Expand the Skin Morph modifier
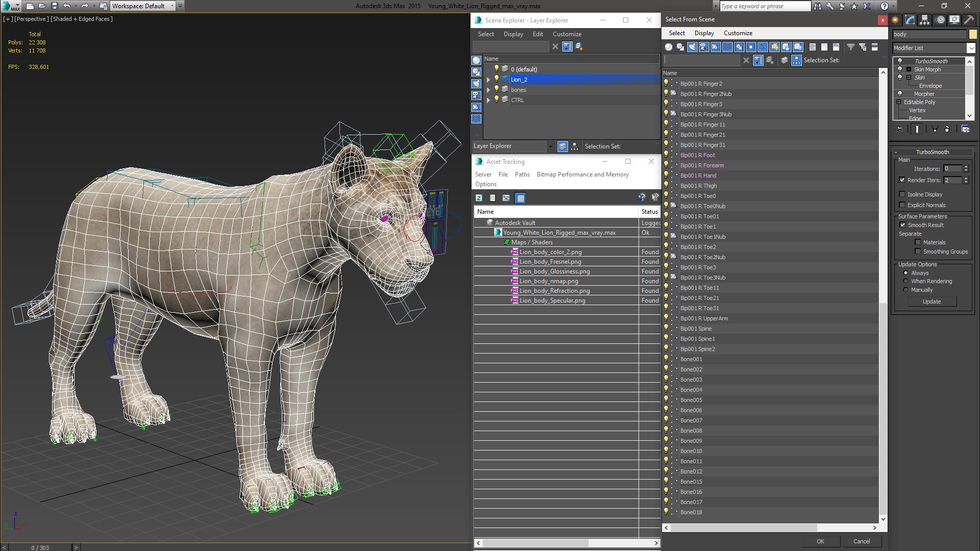980x551 pixels. pos(909,69)
